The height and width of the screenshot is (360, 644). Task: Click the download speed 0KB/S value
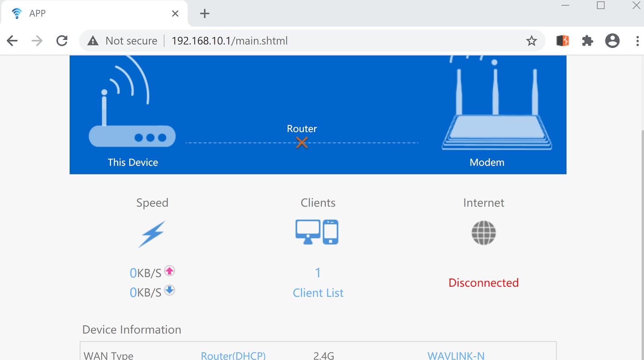coord(145,292)
